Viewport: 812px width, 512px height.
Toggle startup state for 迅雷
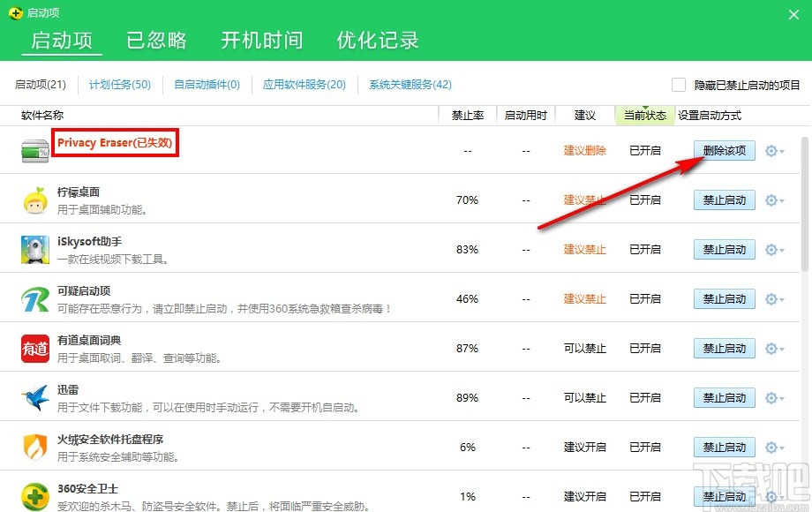point(724,397)
